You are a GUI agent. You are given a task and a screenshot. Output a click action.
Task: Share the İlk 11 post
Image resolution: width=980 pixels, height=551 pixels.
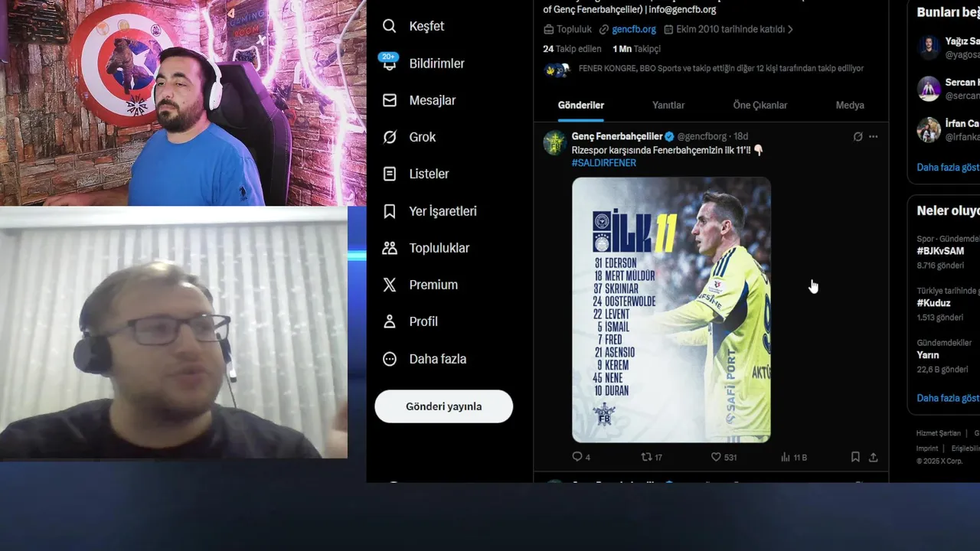pos(874,457)
